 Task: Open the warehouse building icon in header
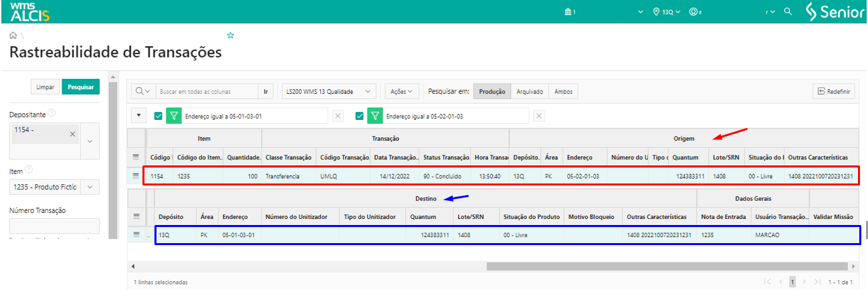(x=568, y=11)
